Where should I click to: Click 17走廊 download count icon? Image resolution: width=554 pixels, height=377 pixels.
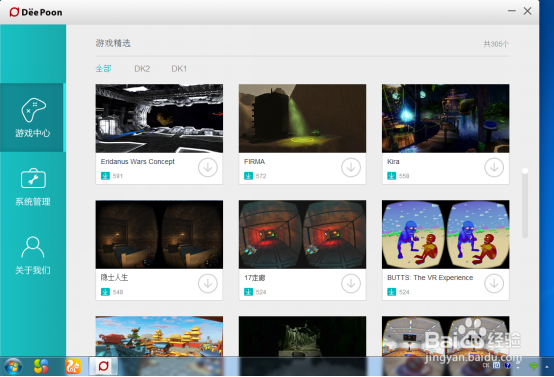click(x=248, y=292)
